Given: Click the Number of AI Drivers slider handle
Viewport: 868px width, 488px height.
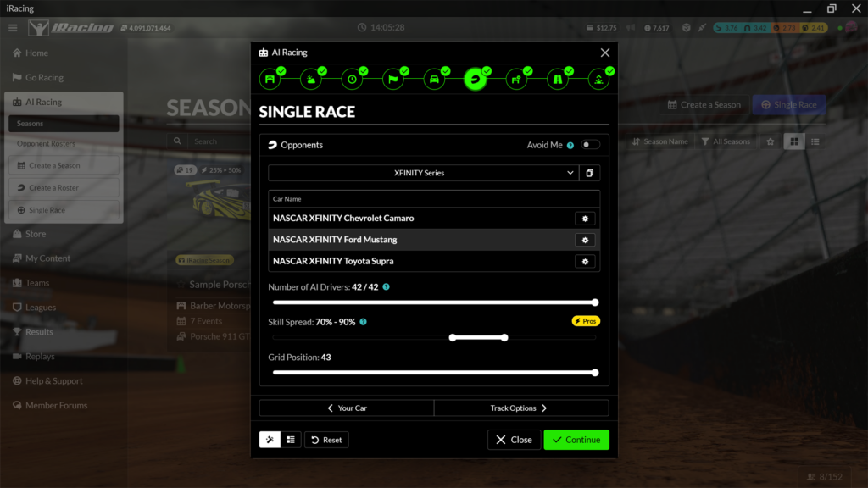Looking at the screenshot, I should [x=595, y=302].
